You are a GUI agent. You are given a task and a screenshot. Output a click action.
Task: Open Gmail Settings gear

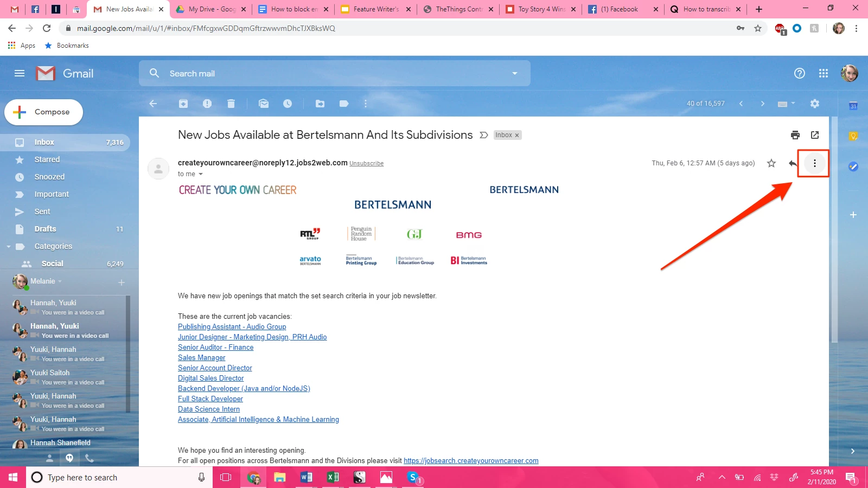815,104
